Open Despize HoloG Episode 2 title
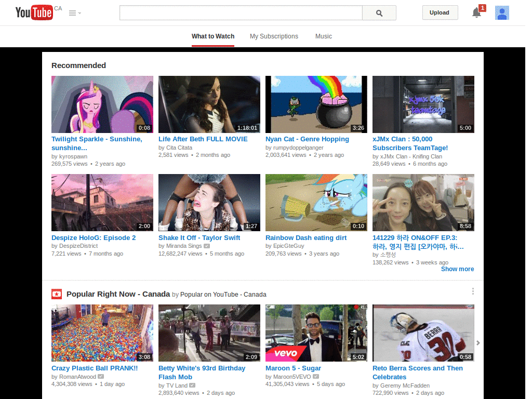Image resolution: width=532 pixels, height=399 pixels. [94, 238]
